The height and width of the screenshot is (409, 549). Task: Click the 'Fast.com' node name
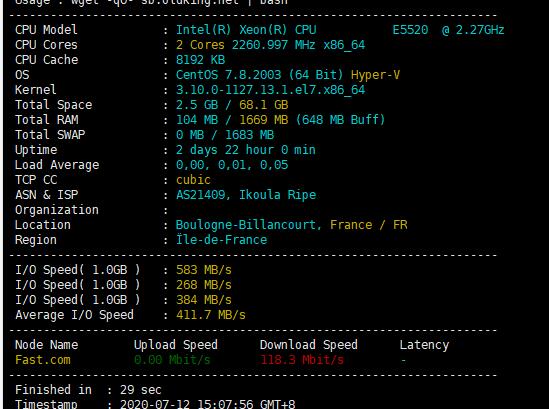point(43,360)
